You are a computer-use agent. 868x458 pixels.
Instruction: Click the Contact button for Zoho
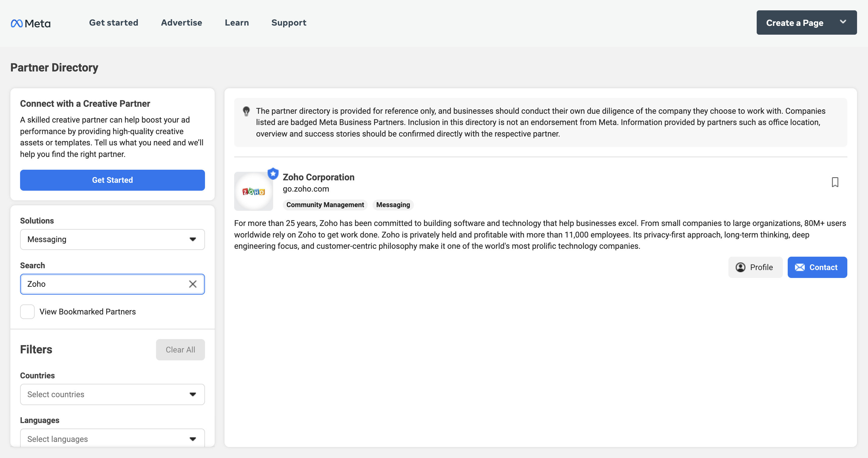click(817, 267)
